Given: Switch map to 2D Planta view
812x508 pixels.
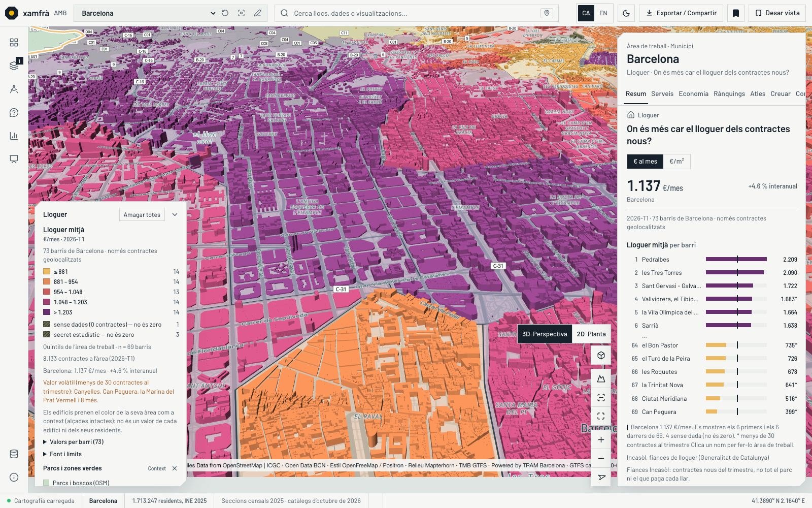Looking at the screenshot, I should coord(591,334).
